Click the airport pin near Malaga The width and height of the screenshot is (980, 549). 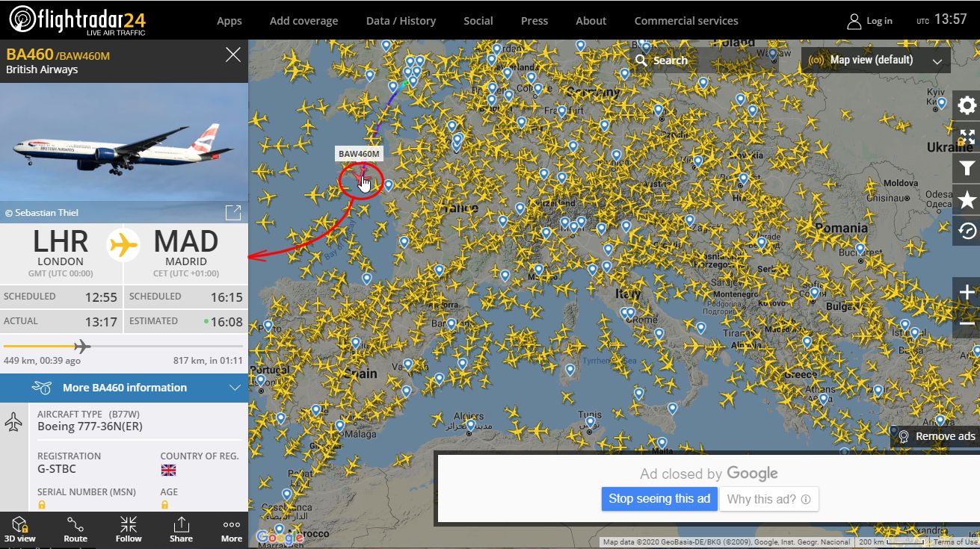[339, 425]
